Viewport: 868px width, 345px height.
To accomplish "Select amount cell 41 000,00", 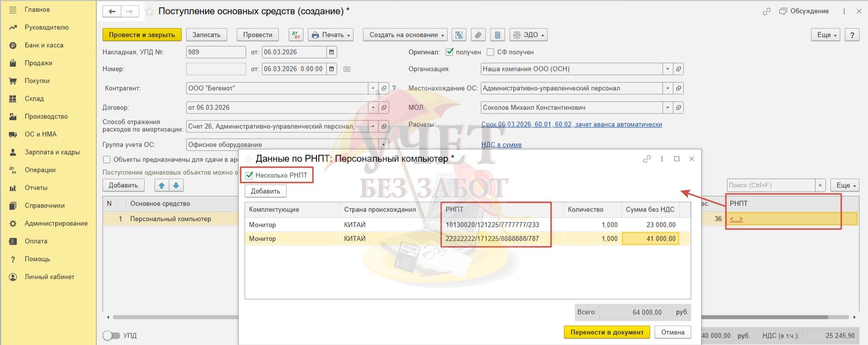I will [x=650, y=239].
